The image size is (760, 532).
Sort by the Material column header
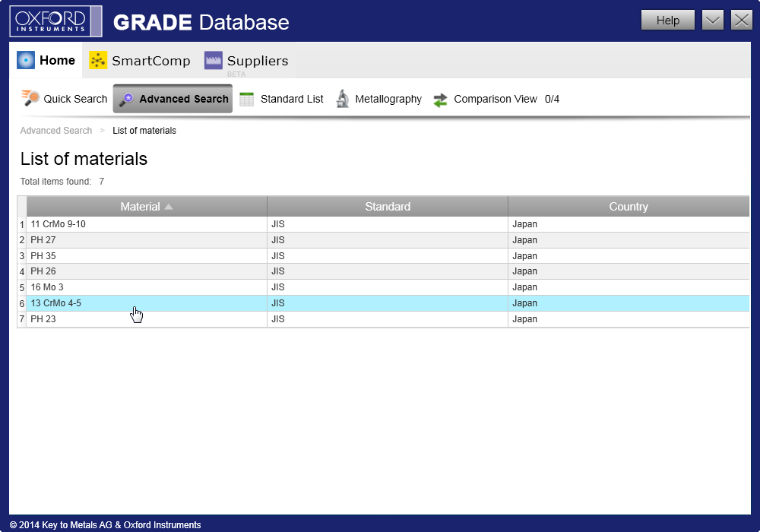click(147, 207)
